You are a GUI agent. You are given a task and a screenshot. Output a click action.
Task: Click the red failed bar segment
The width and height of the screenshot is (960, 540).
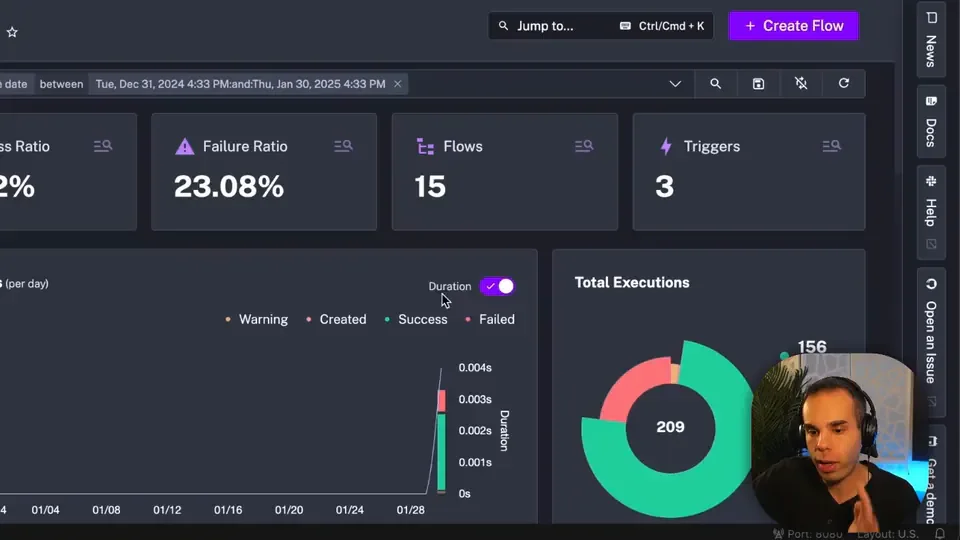441,401
